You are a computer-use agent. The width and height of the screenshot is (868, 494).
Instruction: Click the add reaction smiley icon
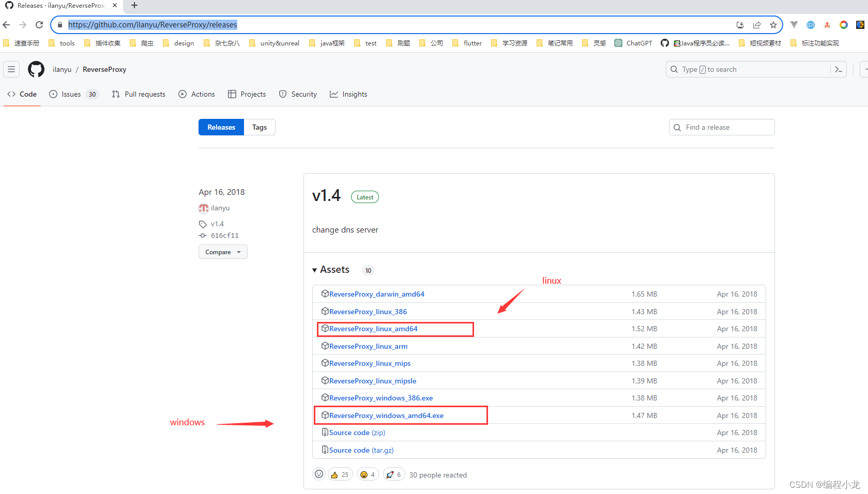click(x=319, y=474)
